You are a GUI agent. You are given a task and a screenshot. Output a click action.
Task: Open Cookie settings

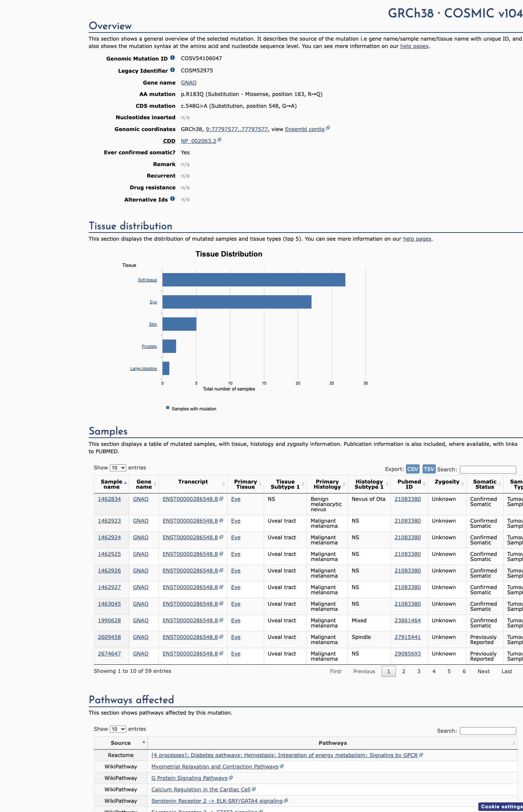[501, 806]
